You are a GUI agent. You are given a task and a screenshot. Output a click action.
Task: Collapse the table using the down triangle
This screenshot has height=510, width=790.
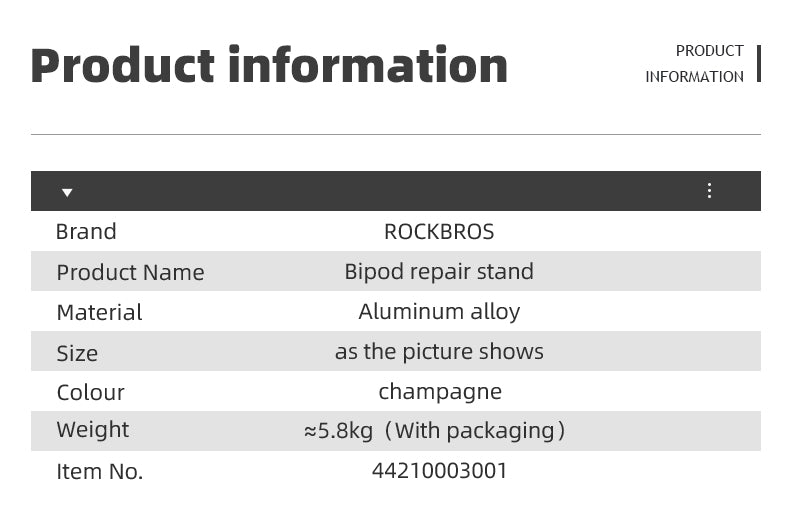67,192
